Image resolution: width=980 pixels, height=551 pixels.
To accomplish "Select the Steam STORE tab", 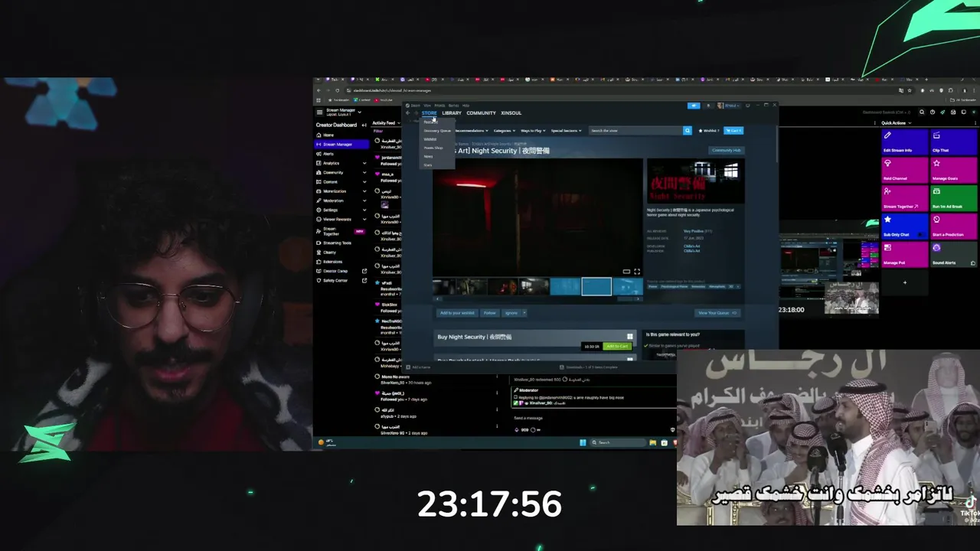I will coord(429,113).
